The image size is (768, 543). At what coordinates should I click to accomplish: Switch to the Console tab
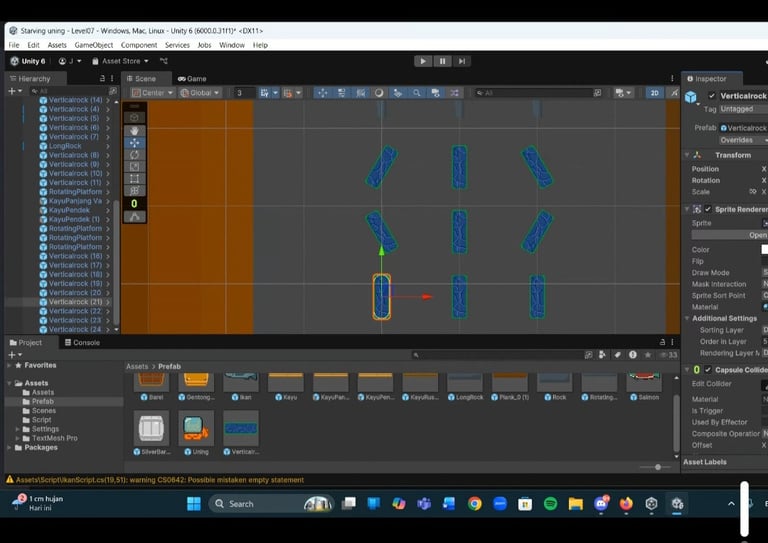[x=82, y=342]
